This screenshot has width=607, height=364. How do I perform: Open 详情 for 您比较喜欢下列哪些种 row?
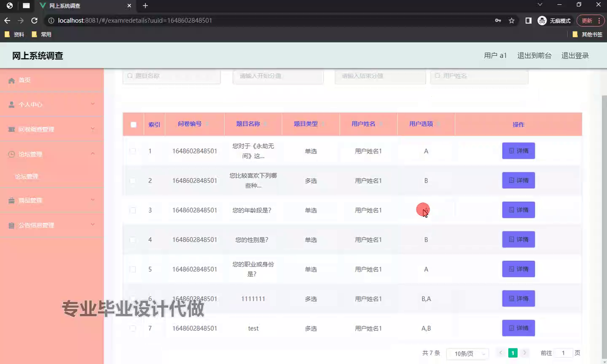518,180
